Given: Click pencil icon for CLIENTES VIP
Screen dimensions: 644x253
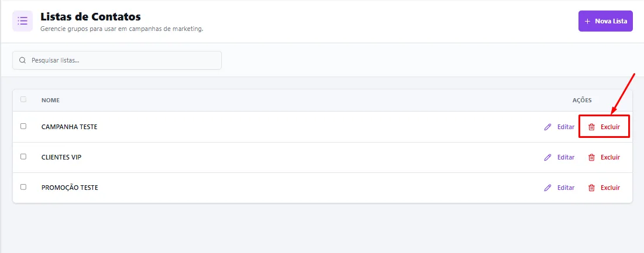Looking at the screenshot, I should point(547,157).
